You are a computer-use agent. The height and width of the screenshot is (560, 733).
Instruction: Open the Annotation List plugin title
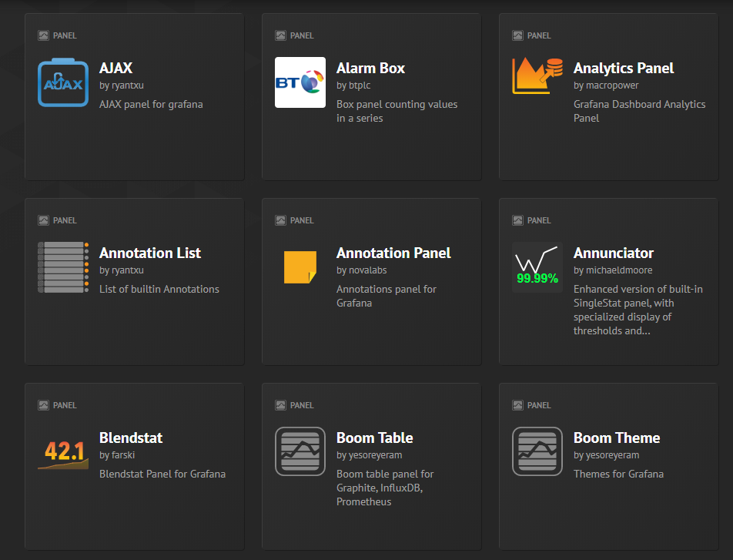pos(150,253)
